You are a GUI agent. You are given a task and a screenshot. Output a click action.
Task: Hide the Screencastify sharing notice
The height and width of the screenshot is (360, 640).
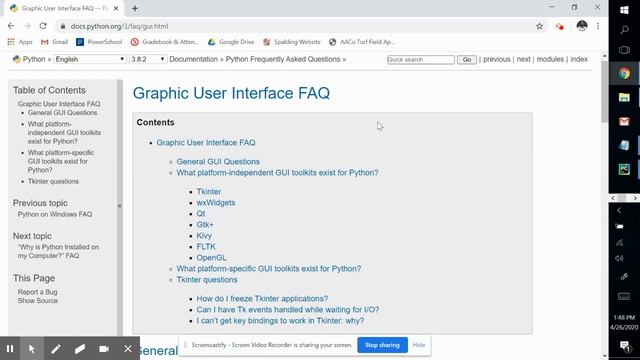tap(419, 345)
